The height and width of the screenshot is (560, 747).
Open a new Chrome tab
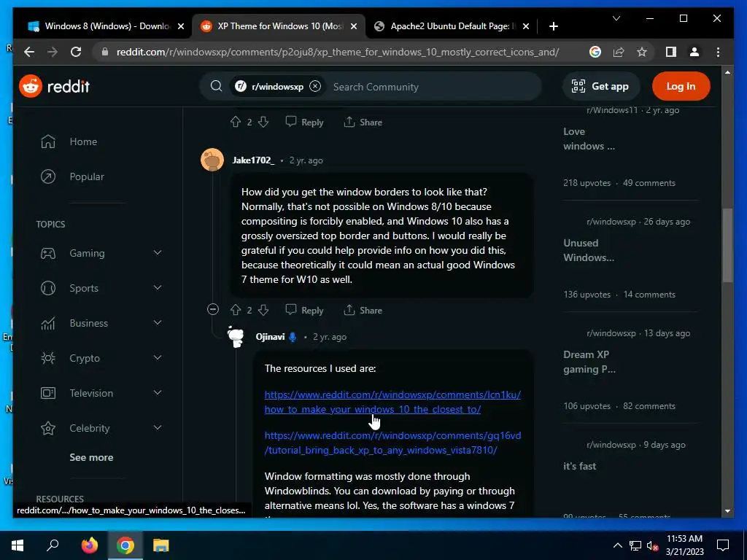click(553, 26)
